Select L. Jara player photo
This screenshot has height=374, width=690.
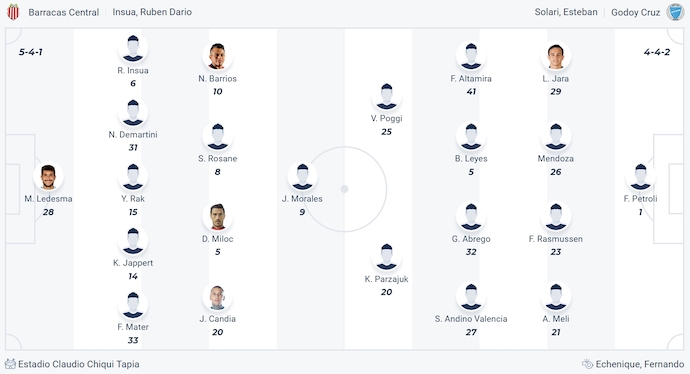click(556, 56)
